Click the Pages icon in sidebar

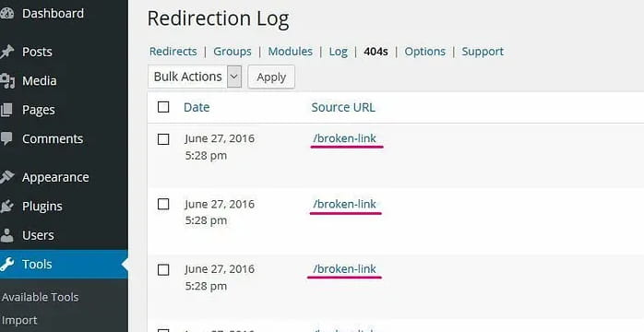pos(6,110)
